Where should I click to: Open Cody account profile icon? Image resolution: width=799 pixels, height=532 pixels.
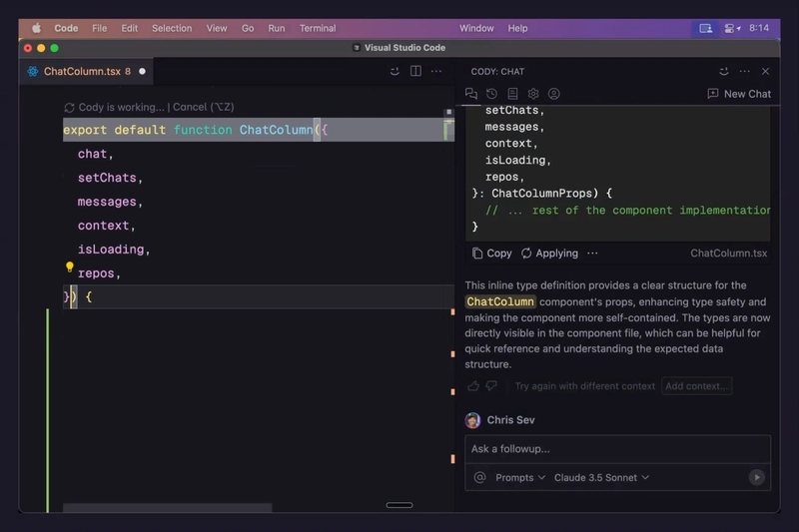coord(554,94)
